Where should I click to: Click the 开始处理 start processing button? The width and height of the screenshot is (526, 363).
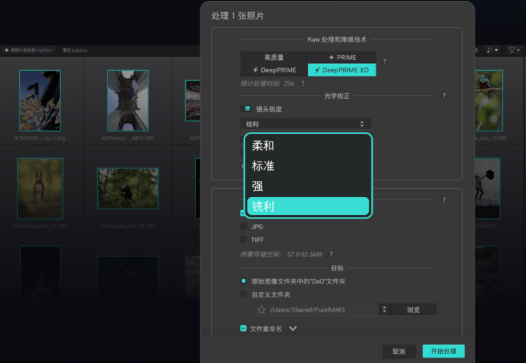coord(443,351)
